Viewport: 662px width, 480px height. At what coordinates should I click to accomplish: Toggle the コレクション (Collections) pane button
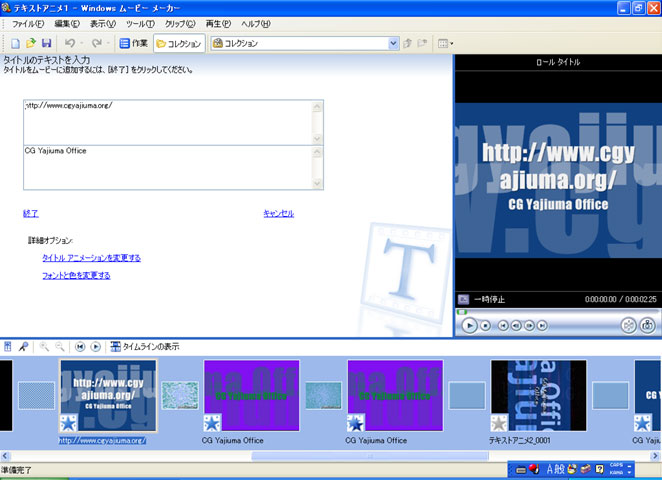click(x=179, y=44)
